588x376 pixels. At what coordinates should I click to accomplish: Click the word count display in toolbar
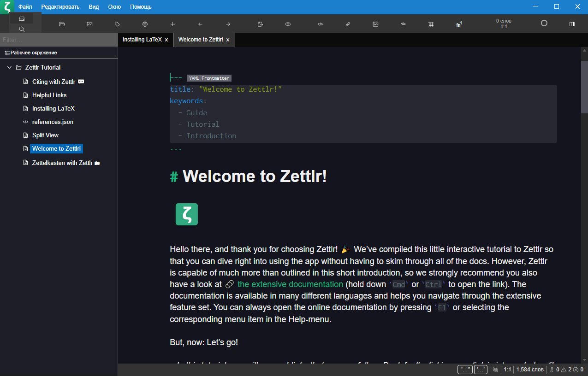point(504,23)
